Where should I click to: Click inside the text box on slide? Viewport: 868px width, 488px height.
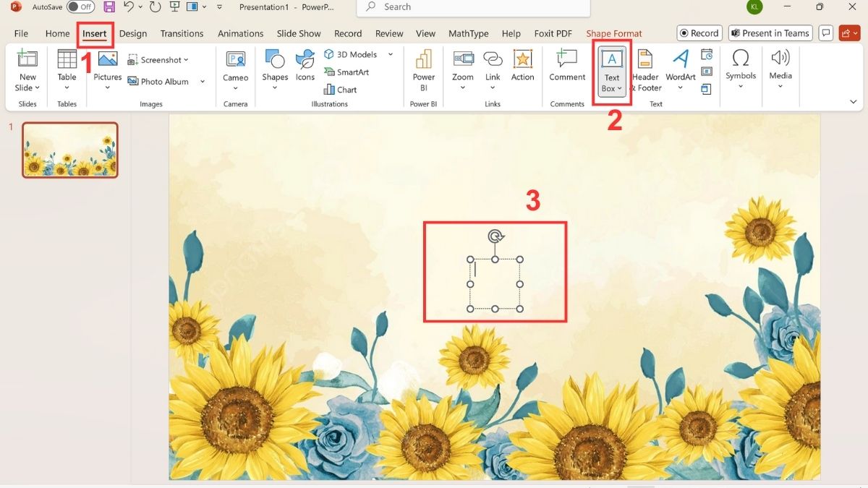[495, 284]
